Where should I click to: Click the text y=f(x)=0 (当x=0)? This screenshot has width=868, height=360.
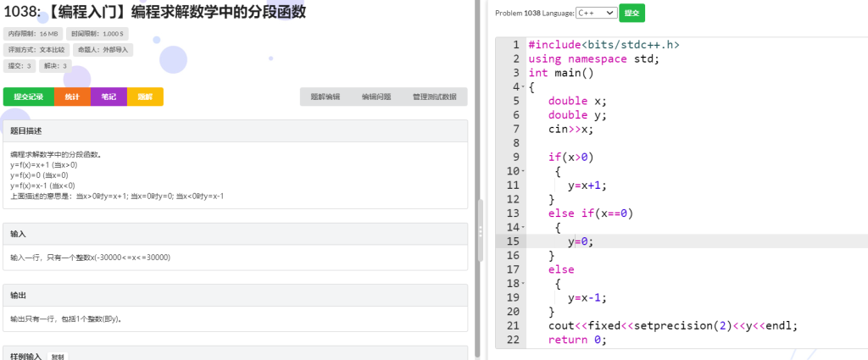[x=39, y=175]
